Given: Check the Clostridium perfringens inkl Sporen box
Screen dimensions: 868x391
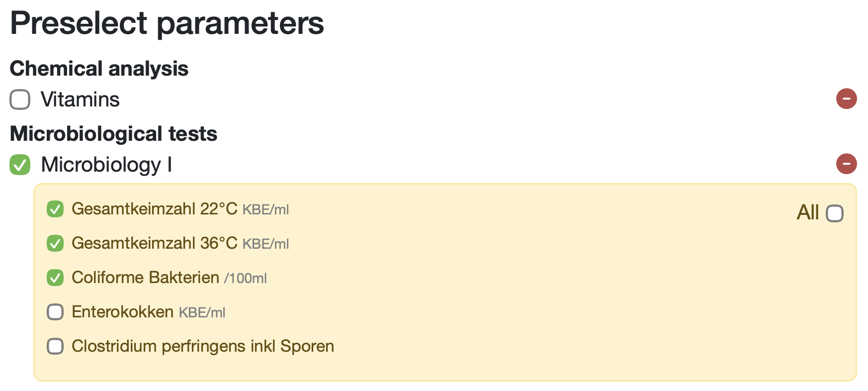Looking at the screenshot, I should [x=55, y=346].
